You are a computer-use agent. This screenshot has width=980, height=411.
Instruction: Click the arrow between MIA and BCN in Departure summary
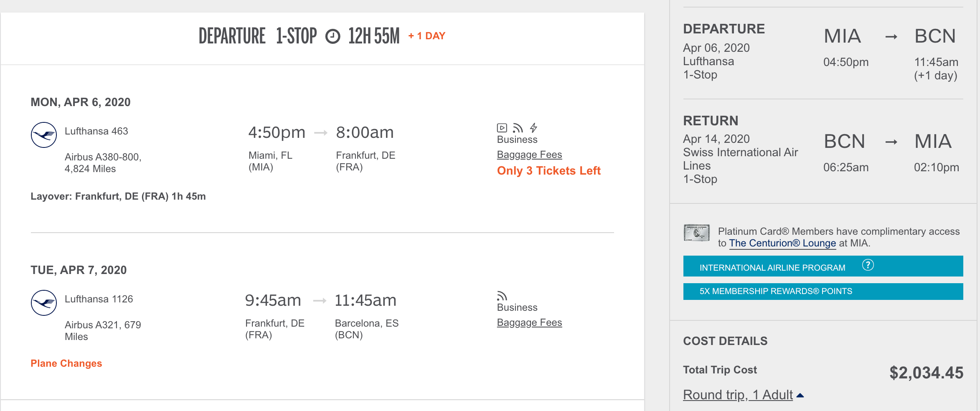tap(891, 37)
